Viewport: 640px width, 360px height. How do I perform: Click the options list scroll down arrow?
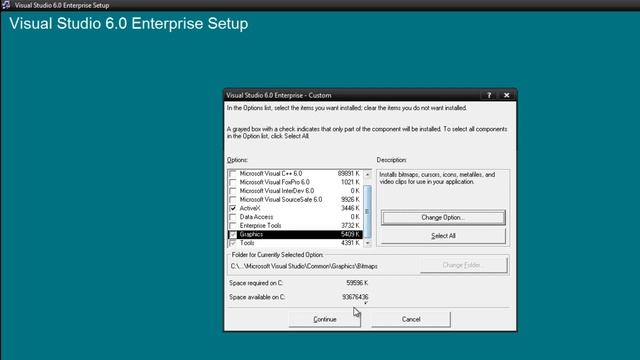point(367,243)
